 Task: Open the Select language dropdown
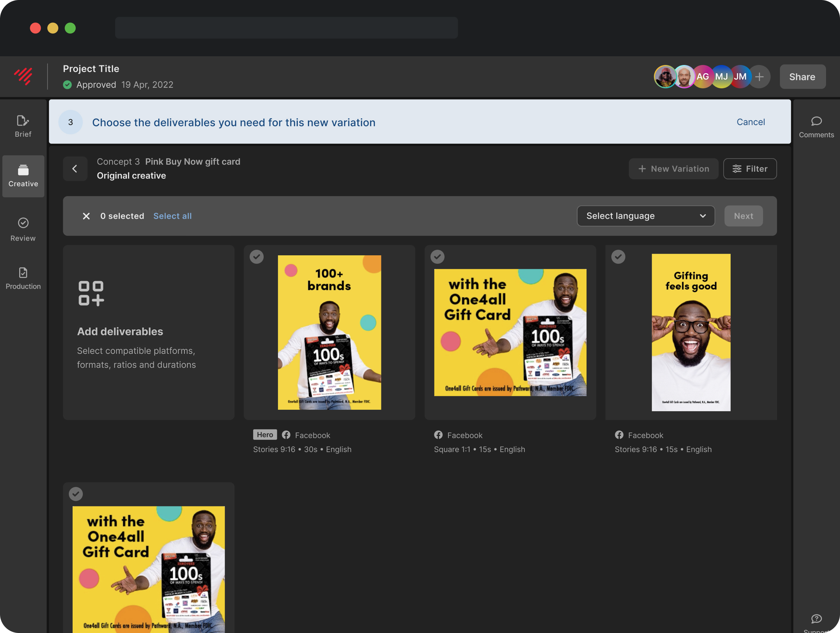pyautogui.click(x=646, y=216)
